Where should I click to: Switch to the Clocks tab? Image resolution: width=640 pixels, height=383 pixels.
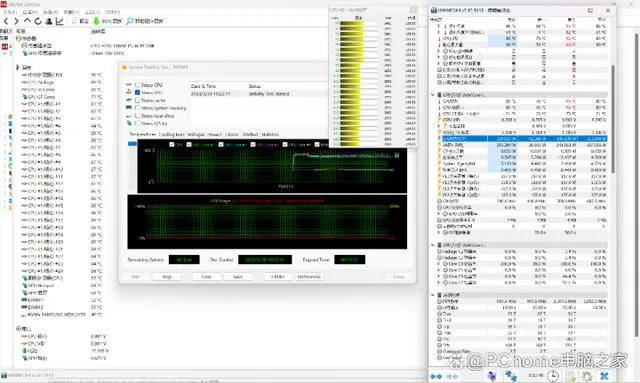tap(232, 134)
